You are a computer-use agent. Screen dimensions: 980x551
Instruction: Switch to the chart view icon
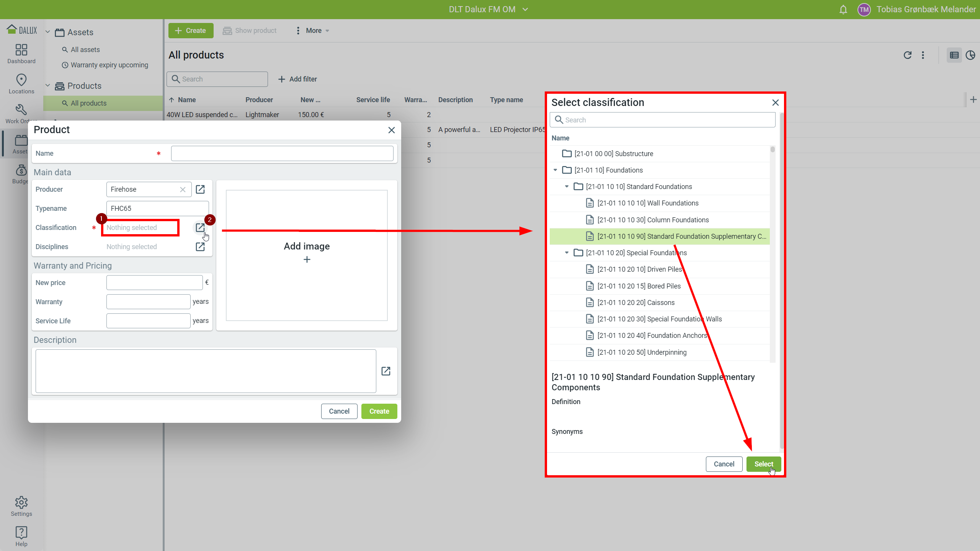(x=970, y=55)
